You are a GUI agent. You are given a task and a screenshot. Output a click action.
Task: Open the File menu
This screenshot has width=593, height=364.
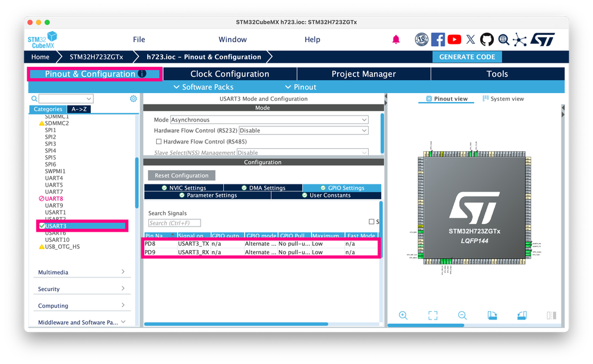point(139,39)
